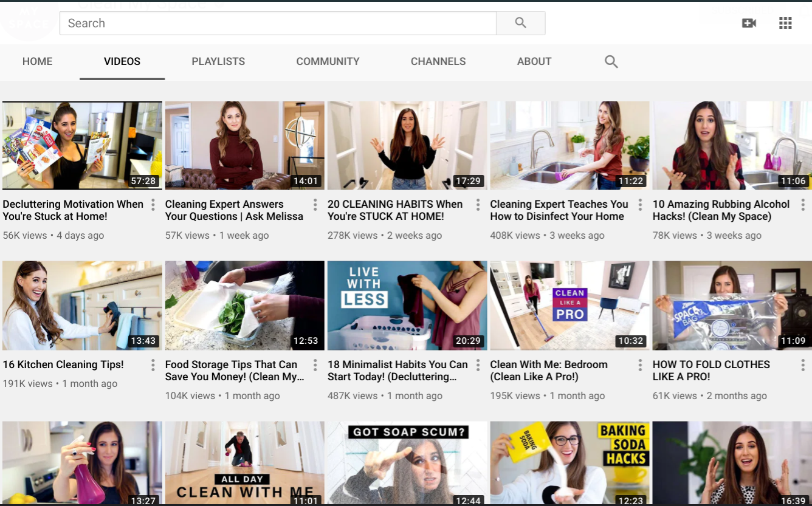Play the 11:09 Space Bag folding thumbnail
This screenshot has width=812, height=506.
[732, 306]
